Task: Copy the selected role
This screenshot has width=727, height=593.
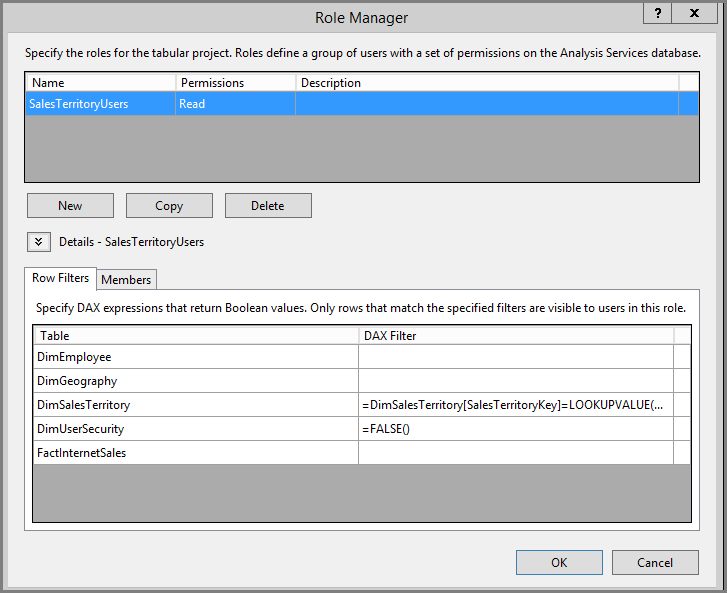Action: coord(169,205)
